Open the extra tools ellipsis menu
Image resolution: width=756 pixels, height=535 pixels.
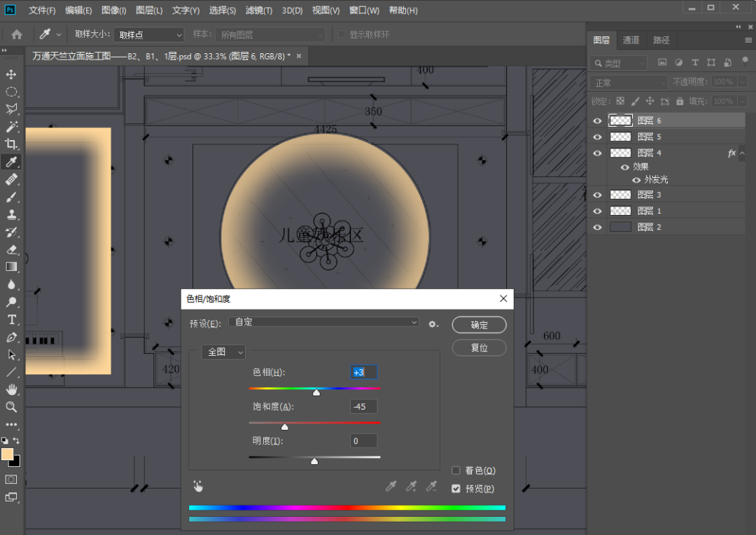tap(11, 424)
